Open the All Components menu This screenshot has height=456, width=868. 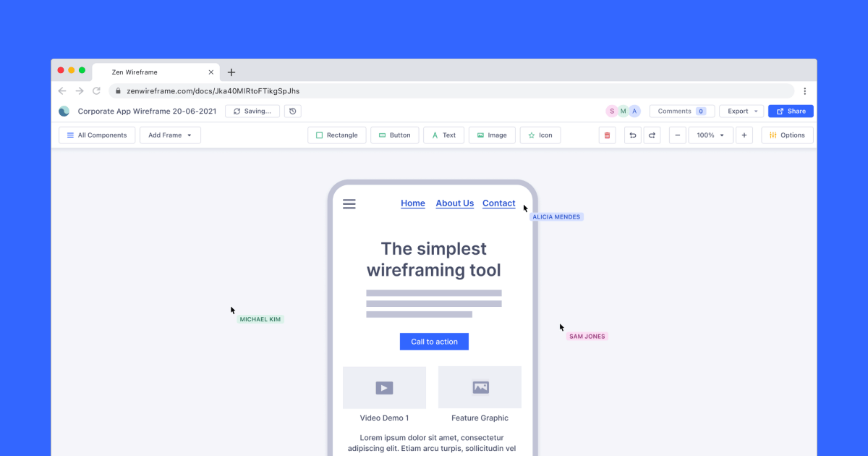tap(97, 135)
